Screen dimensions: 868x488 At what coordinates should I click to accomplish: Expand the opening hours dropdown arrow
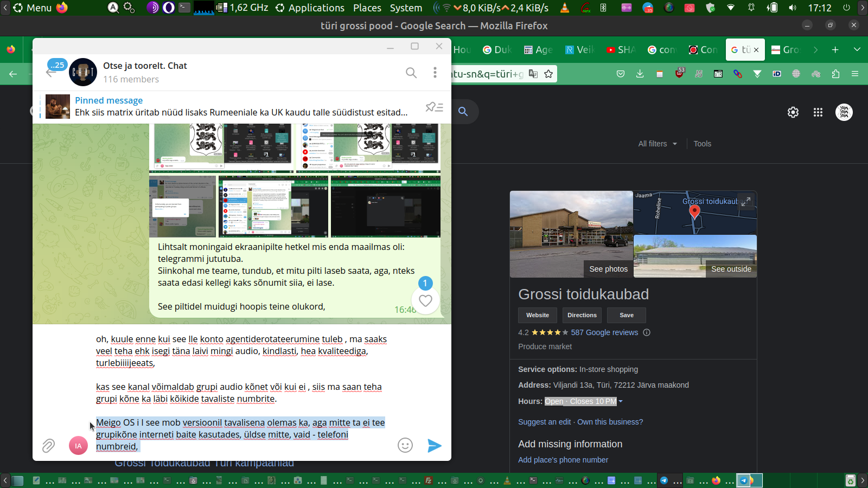pos(621,402)
